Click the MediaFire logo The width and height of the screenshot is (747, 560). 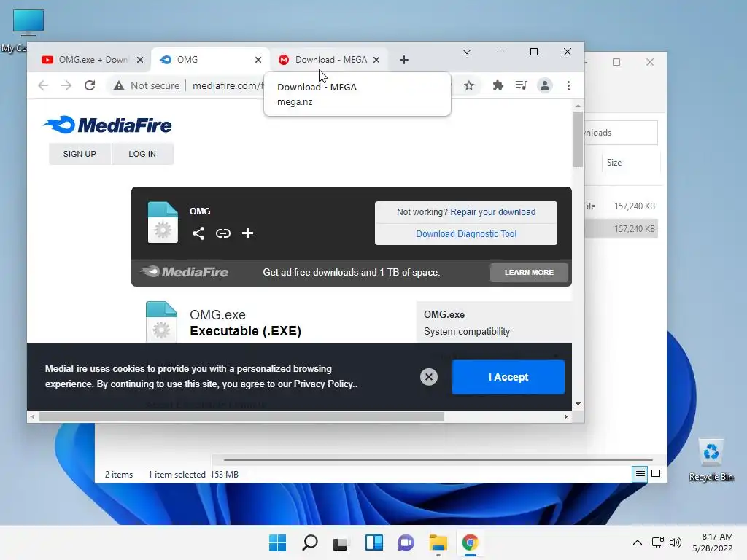point(107,125)
